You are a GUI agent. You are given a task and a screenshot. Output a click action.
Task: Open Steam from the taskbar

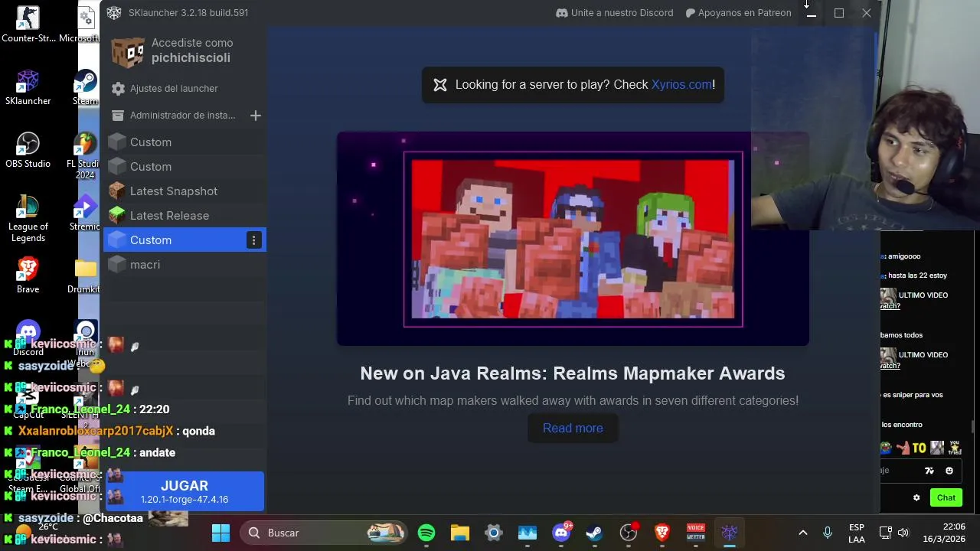coord(594,533)
